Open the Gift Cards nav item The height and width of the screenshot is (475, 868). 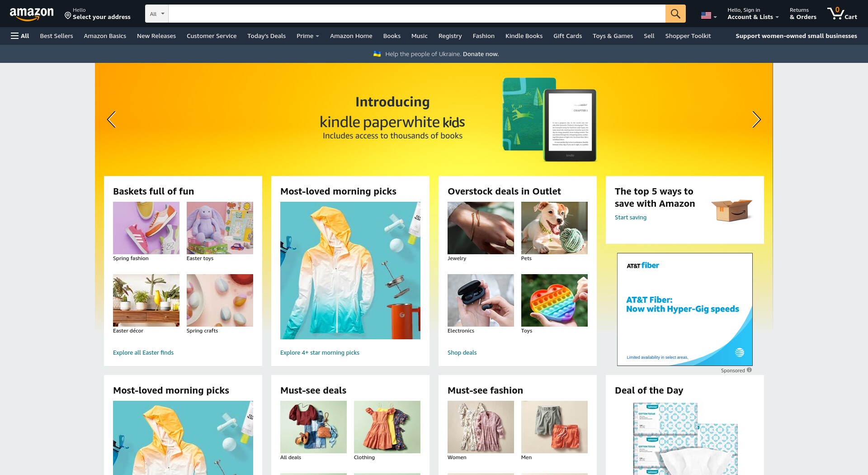567,36
